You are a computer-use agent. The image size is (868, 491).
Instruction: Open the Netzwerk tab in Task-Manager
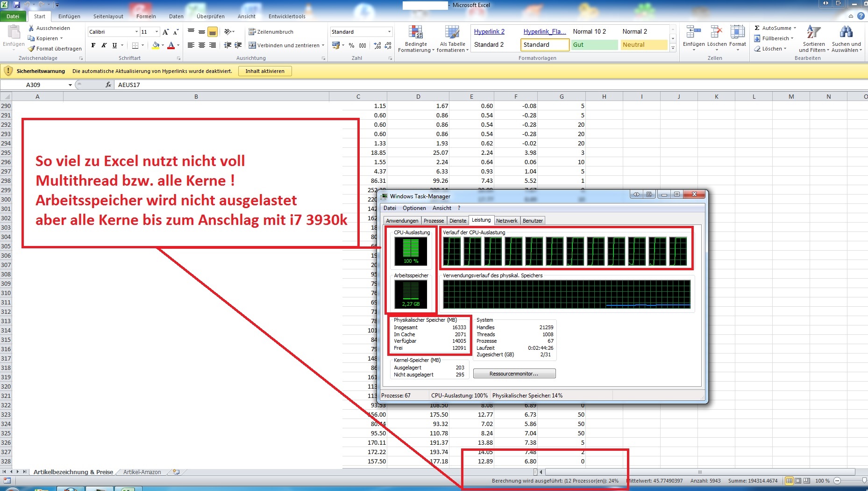point(506,221)
